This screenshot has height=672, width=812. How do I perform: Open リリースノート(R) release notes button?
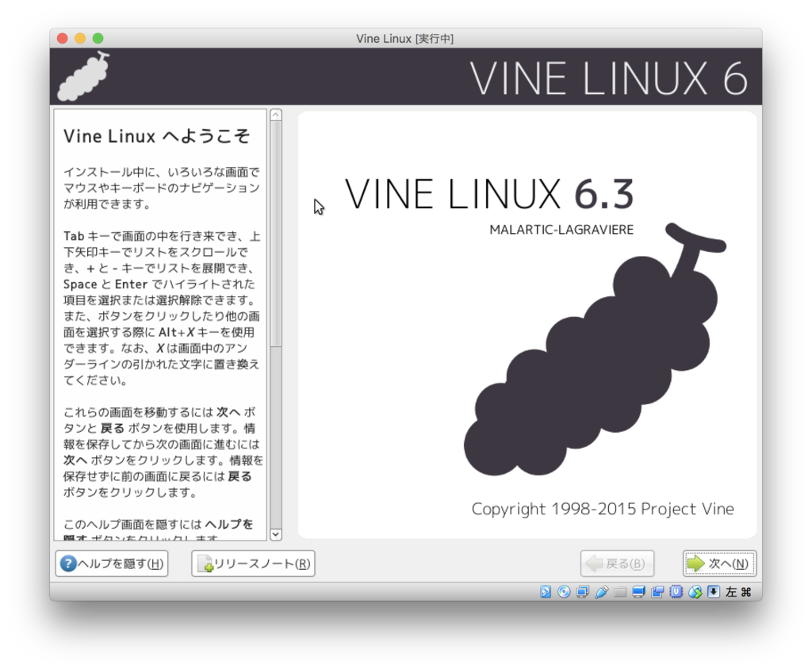pyautogui.click(x=253, y=563)
